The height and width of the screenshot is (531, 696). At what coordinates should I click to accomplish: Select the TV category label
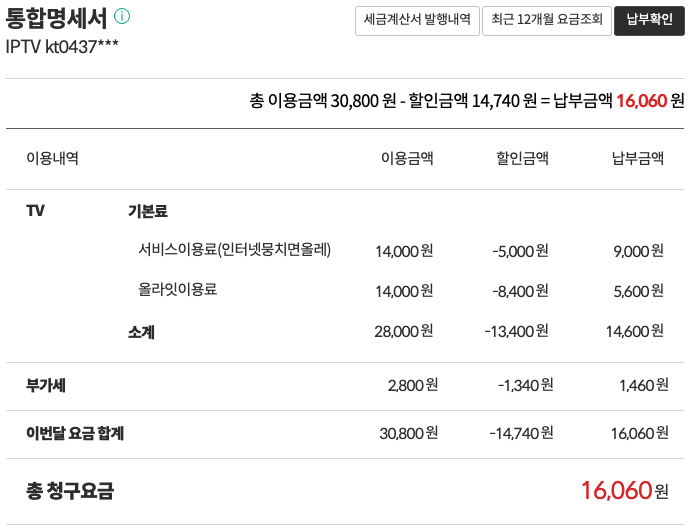coord(36,211)
